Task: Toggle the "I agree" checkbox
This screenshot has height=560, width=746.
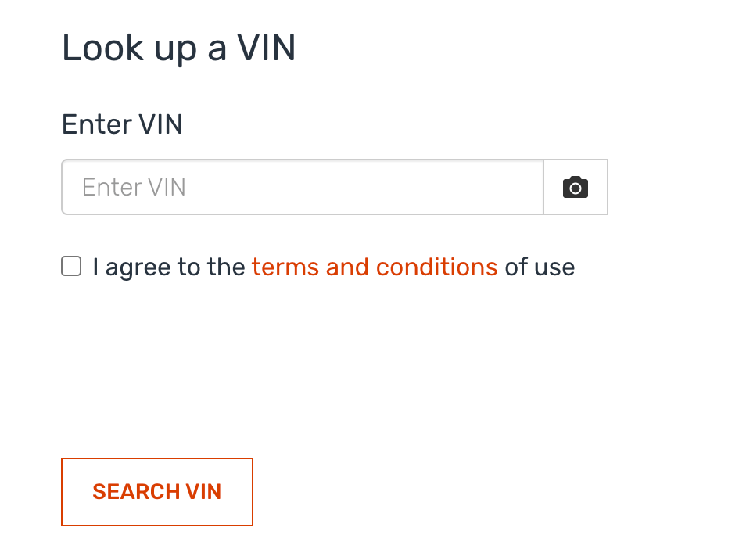Action: pyautogui.click(x=71, y=266)
